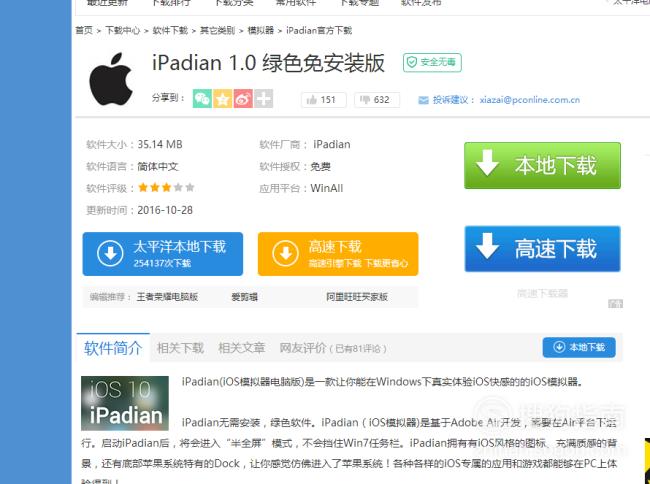
Task: Share via yellow star Qzone icon
Action: [x=223, y=99]
